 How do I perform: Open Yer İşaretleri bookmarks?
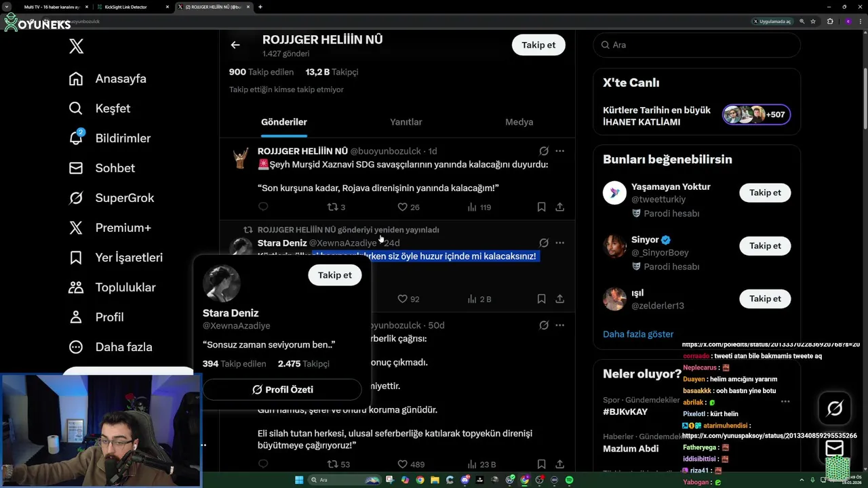click(116, 258)
